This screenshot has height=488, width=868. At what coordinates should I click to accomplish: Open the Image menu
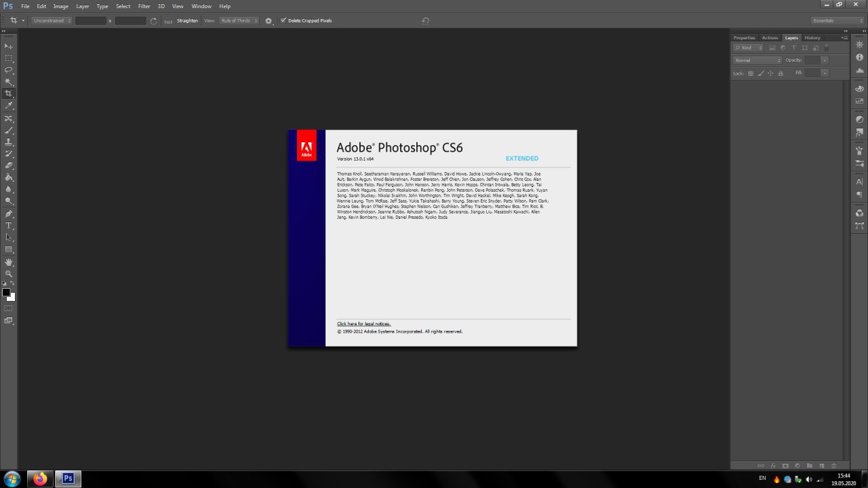pos(61,6)
